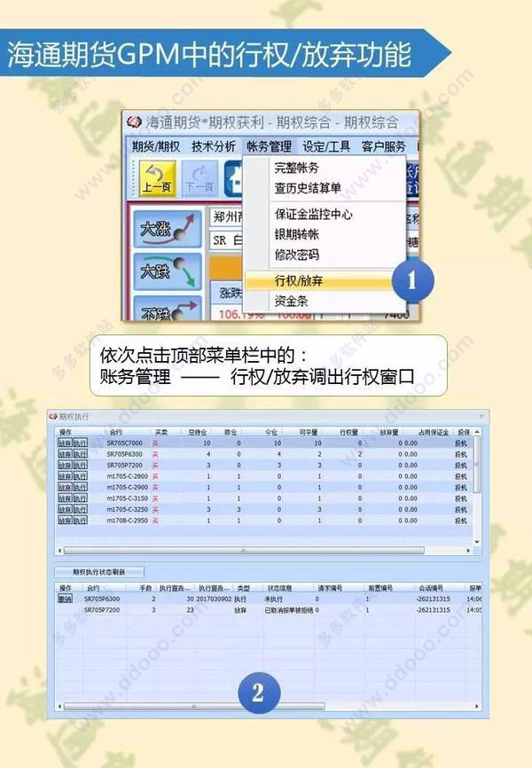The height and width of the screenshot is (768, 532).
Task: Click 执行 button for m1708-C-2950
Action: click(80, 521)
